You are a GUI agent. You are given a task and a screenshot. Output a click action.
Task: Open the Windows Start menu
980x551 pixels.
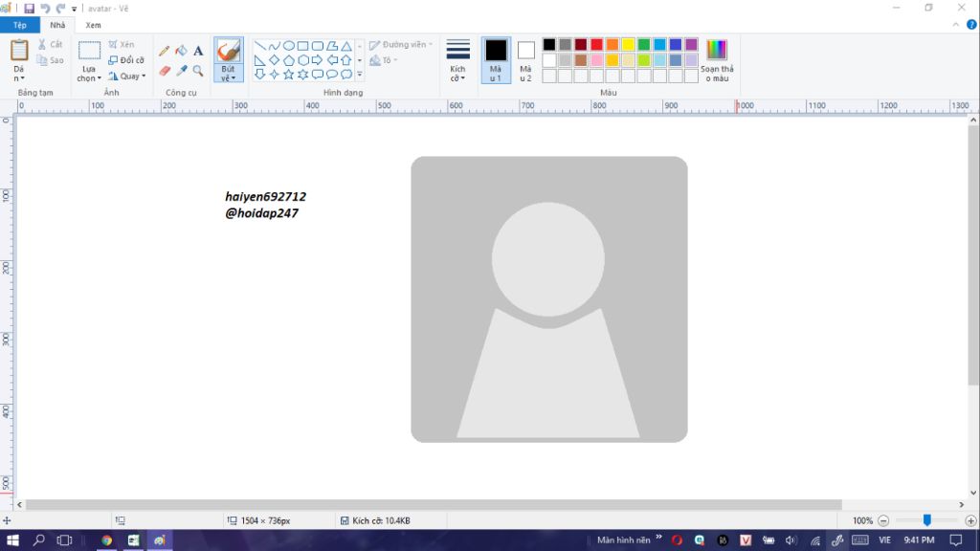[x=12, y=540]
